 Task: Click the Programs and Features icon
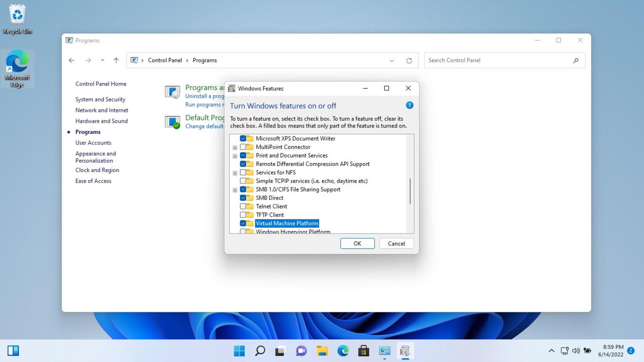pos(172,92)
